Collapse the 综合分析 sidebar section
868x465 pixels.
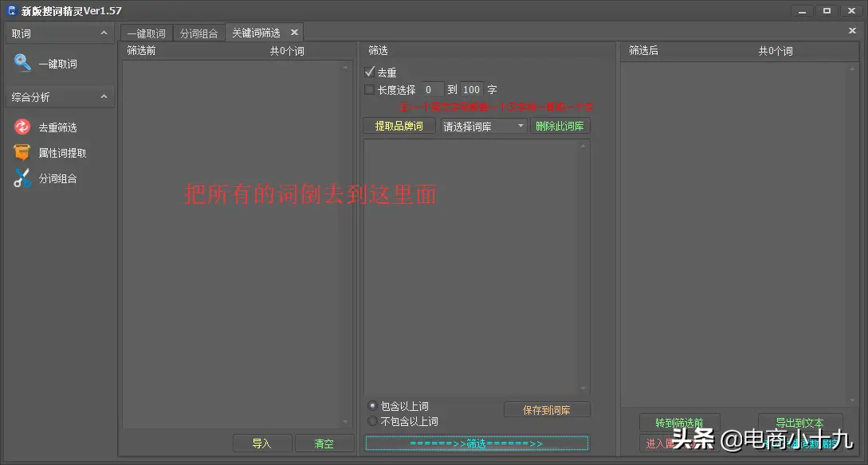point(103,96)
